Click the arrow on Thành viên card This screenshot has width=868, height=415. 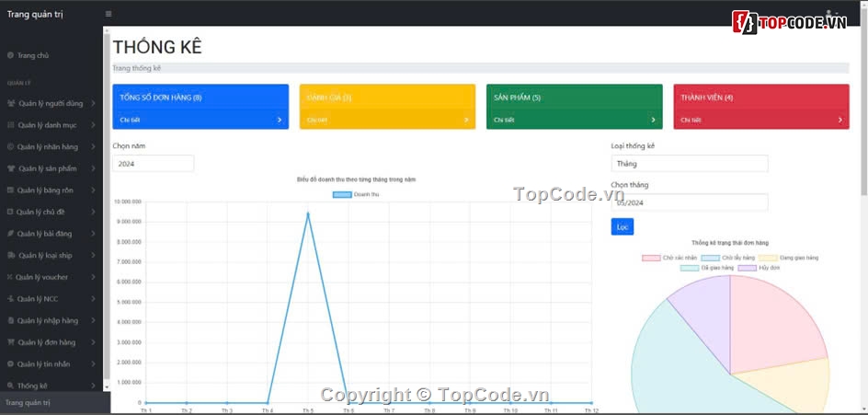tap(840, 120)
